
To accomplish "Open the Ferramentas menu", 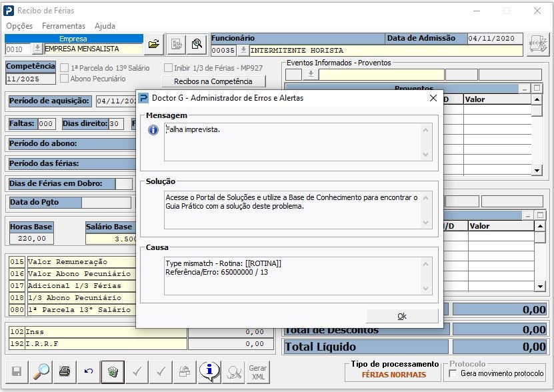I will [63, 26].
